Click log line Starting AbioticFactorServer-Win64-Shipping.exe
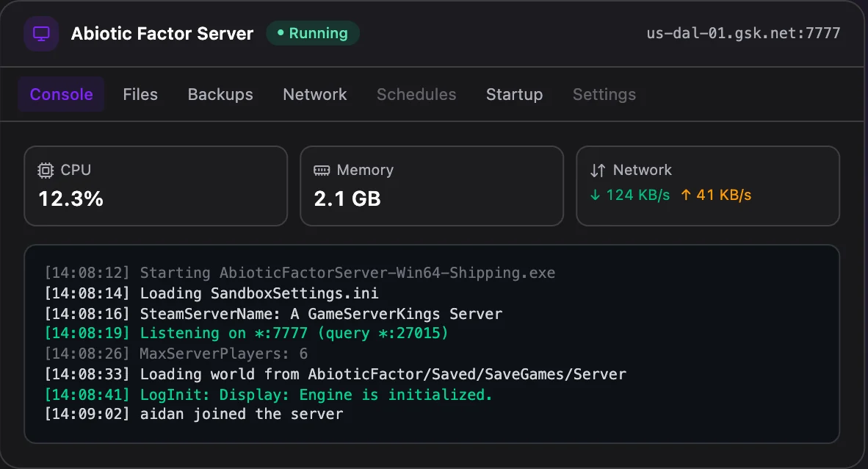868x469 pixels. (300, 273)
